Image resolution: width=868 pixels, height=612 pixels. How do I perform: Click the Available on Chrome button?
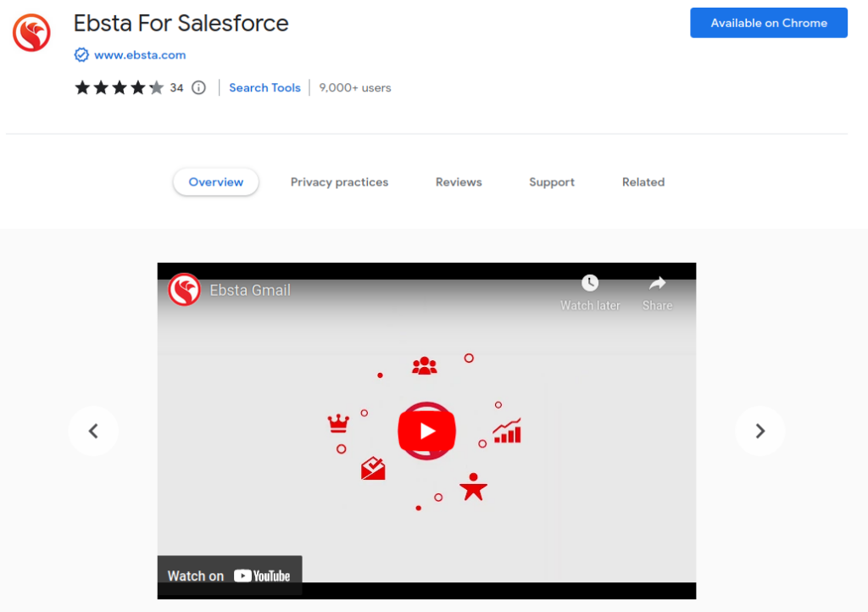(768, 23)
